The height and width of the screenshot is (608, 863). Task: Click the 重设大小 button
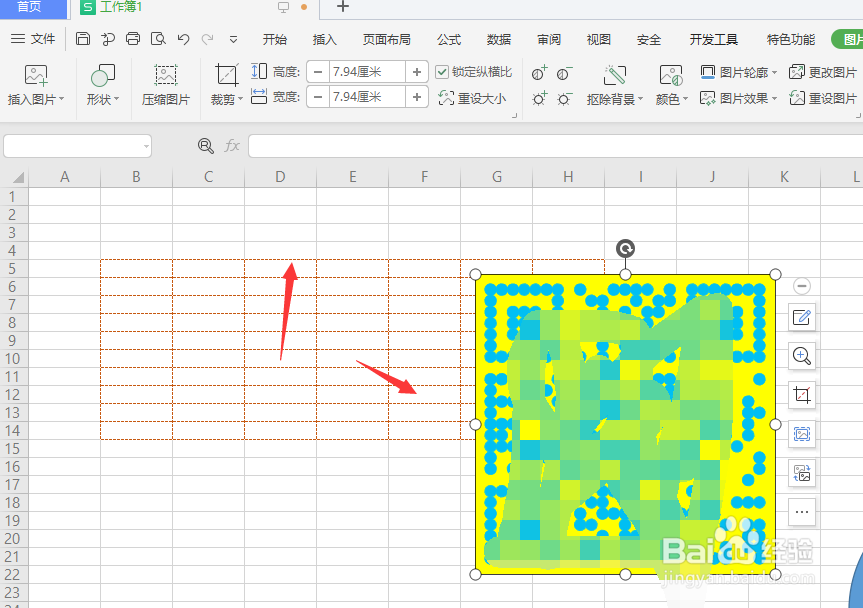[472, 98]
